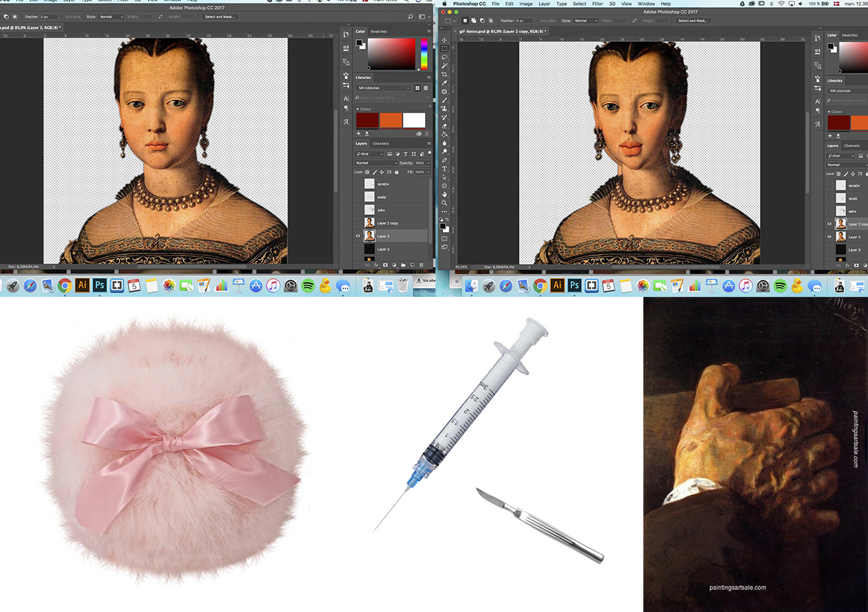Show the saks layer in left window
The image size is (868, 612).
pyautogui.click(x=358, y=210)
